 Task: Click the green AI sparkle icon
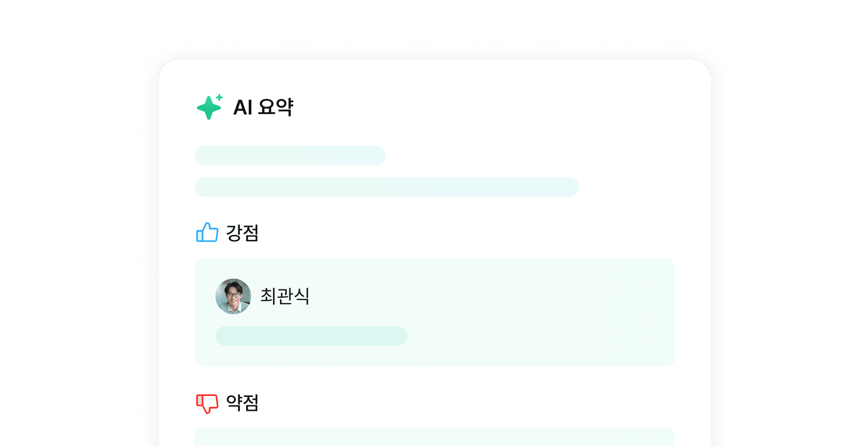(x=209, y=108)
